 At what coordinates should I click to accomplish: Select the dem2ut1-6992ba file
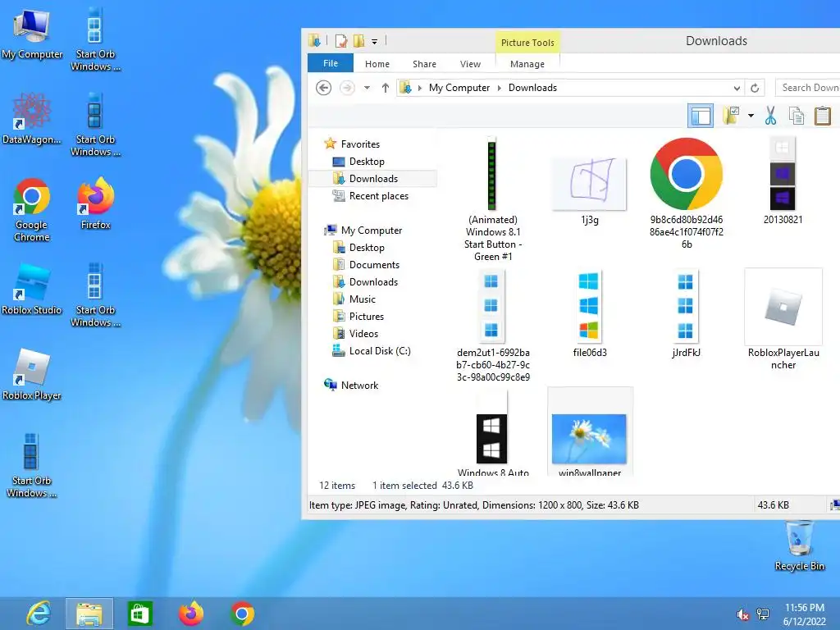click(x=492, y=326)
